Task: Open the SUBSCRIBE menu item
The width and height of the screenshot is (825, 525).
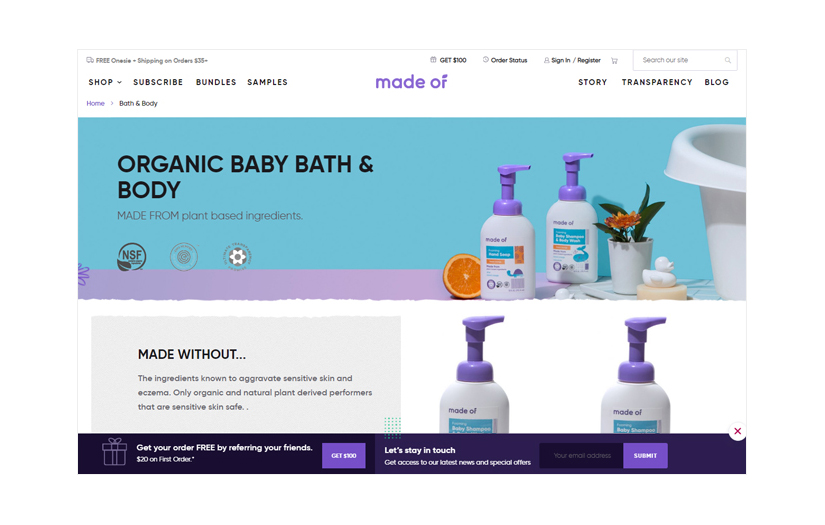Action: pos(158,82)
